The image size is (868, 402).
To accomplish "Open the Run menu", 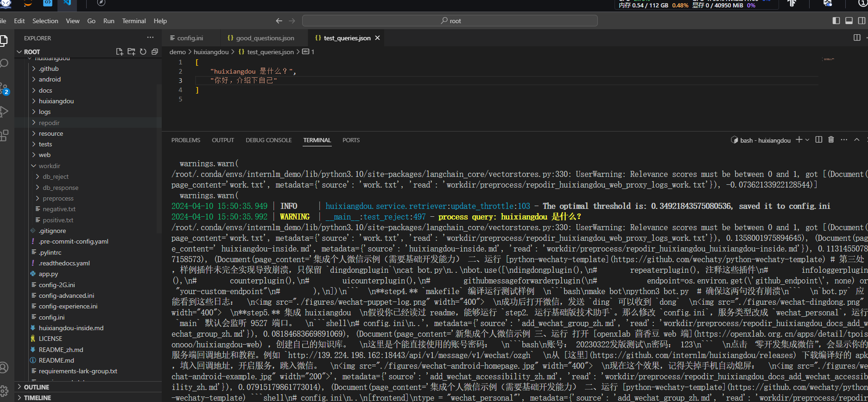I will pos(109,21).
